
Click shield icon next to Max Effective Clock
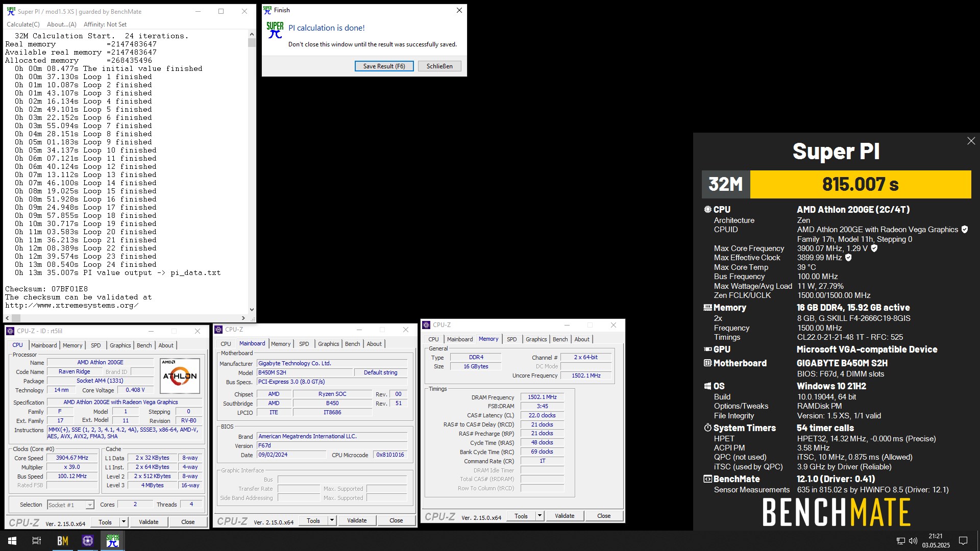tap(848, 258)
